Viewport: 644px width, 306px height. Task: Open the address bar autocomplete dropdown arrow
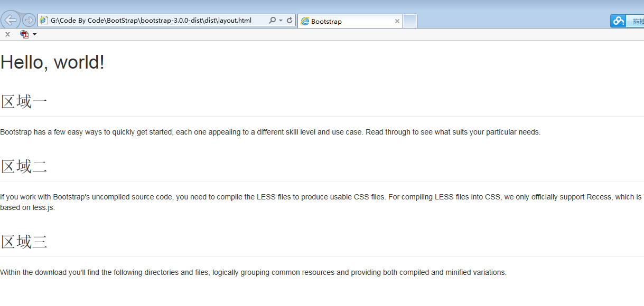click(x=281, y=21)
